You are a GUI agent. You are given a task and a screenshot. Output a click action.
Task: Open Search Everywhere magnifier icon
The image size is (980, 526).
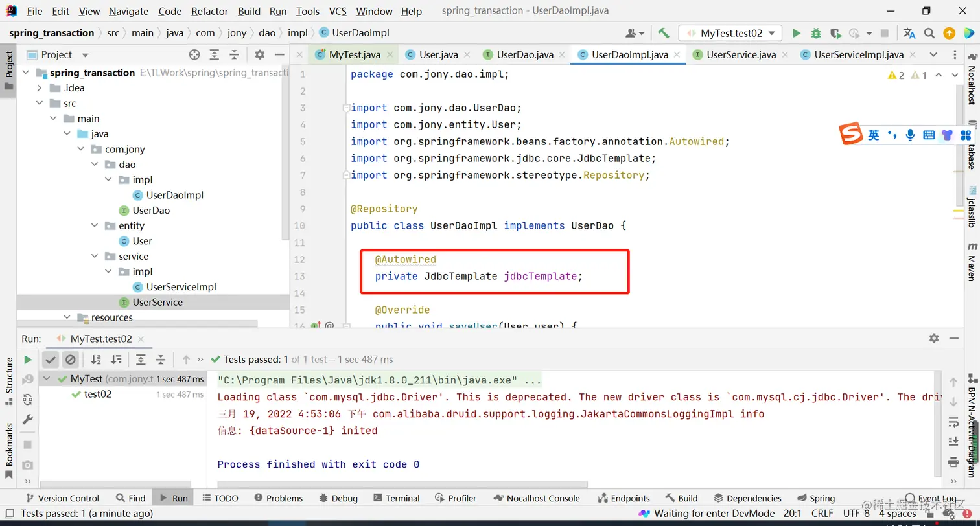tap(929, 33)
